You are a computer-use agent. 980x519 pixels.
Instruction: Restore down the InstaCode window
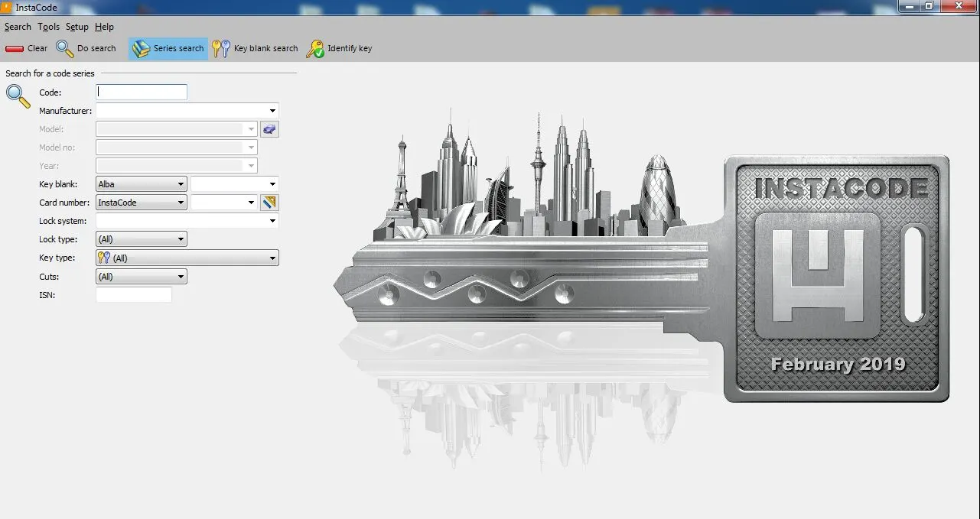coord(929,6)
